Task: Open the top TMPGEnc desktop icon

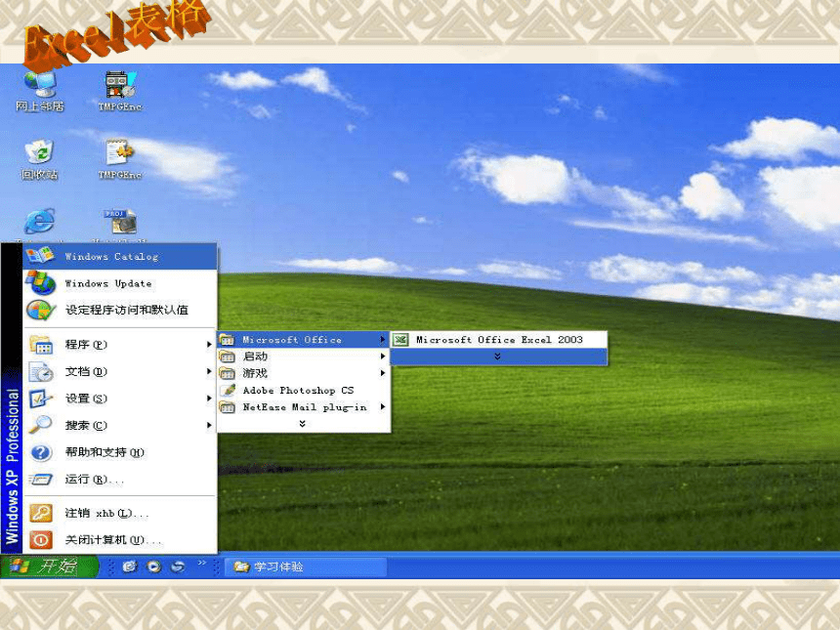Action: pos(120,91)
